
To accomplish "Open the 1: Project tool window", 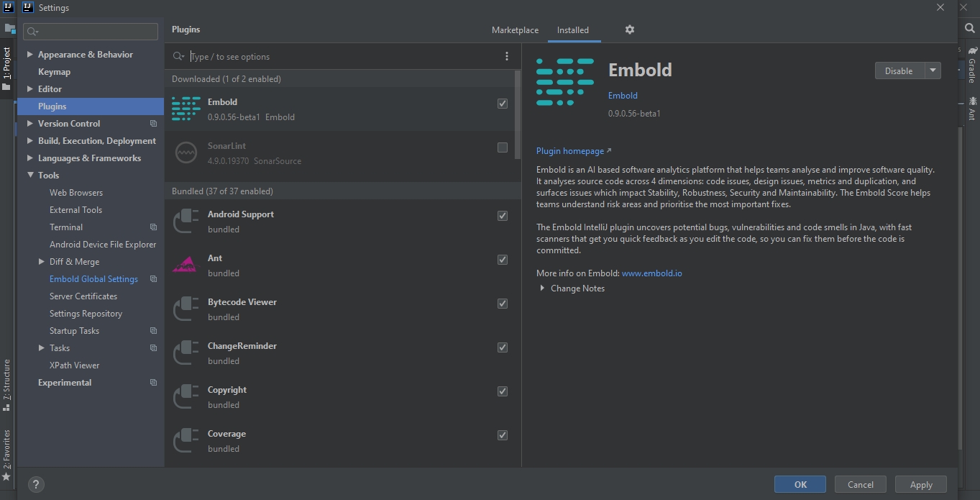I will pos(6,68).
